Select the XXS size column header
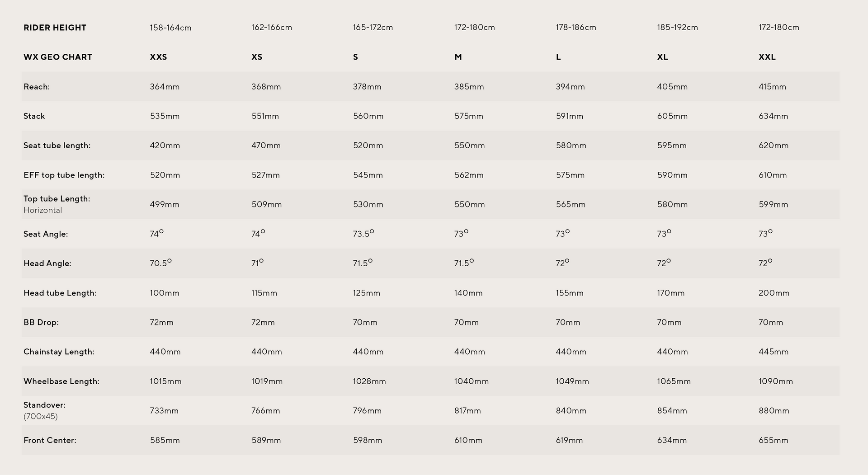868x475 pixels. pyautogui.click(x=158, y=57)
